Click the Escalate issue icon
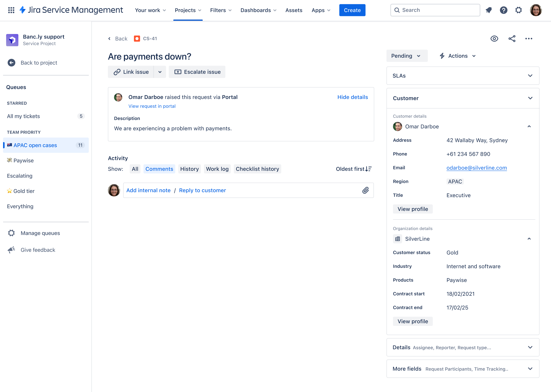This screenshot has height=392, width=551. pos(178,72)
